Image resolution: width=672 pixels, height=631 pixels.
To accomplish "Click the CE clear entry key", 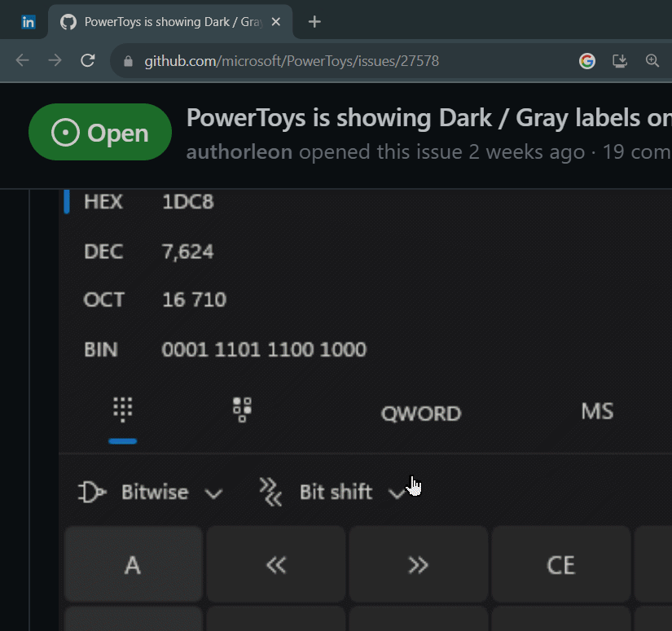I will 560,563.
